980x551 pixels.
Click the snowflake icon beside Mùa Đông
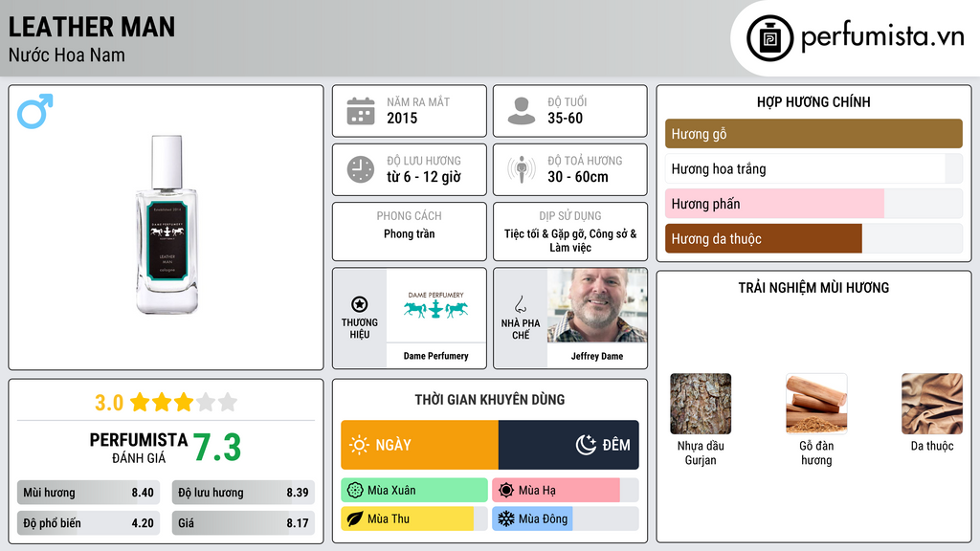click(x=506, y=518)
